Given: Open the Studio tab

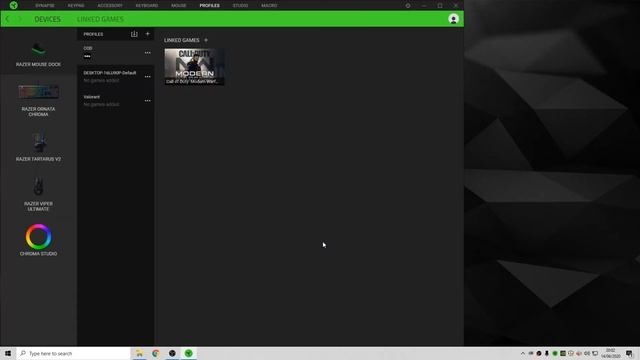Looking at the screenshot, I should 240,6.
